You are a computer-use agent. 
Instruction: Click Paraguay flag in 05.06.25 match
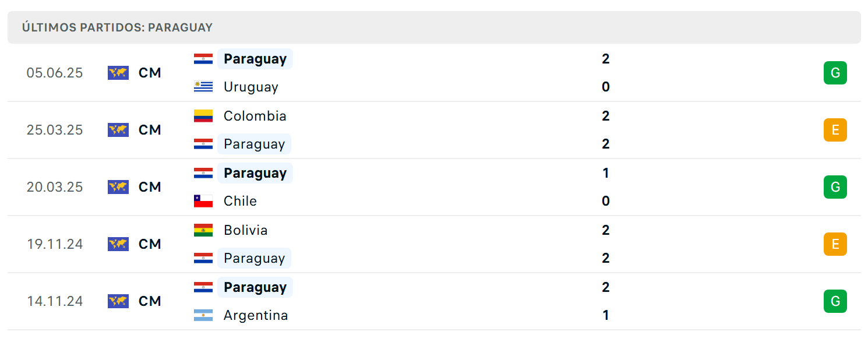[x=203, y=59]
